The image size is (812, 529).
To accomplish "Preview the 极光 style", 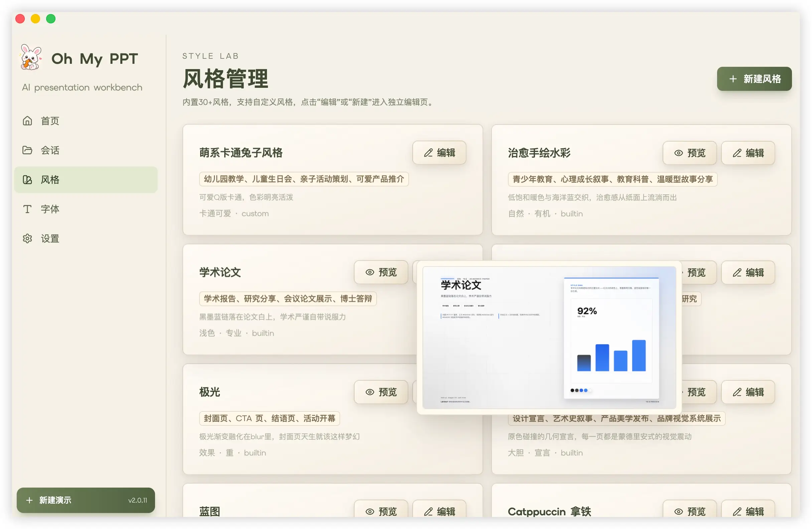I will click(x=381, y=392).
